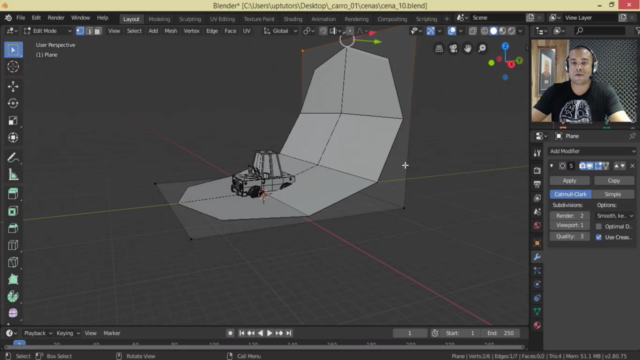
Task: Select the Measure tool
Action: point(13,175)
